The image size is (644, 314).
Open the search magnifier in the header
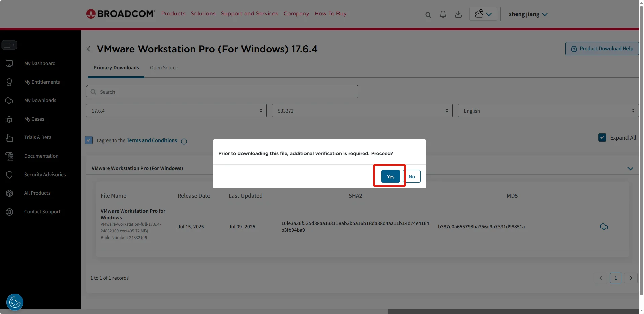pos(428,15)
